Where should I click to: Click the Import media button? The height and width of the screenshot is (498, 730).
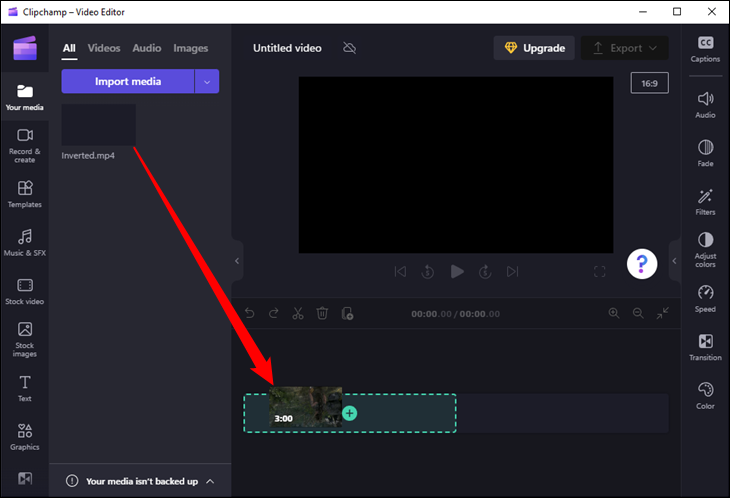(128, 81)
